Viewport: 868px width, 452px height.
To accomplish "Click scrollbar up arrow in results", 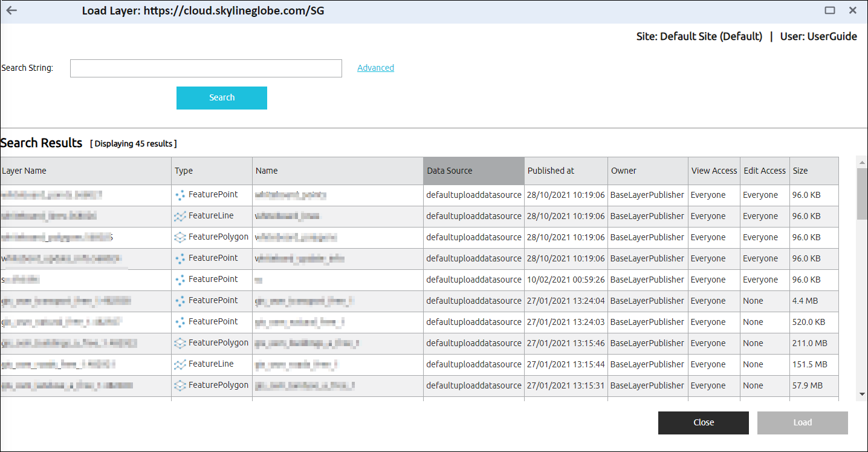I will [863, 162].
